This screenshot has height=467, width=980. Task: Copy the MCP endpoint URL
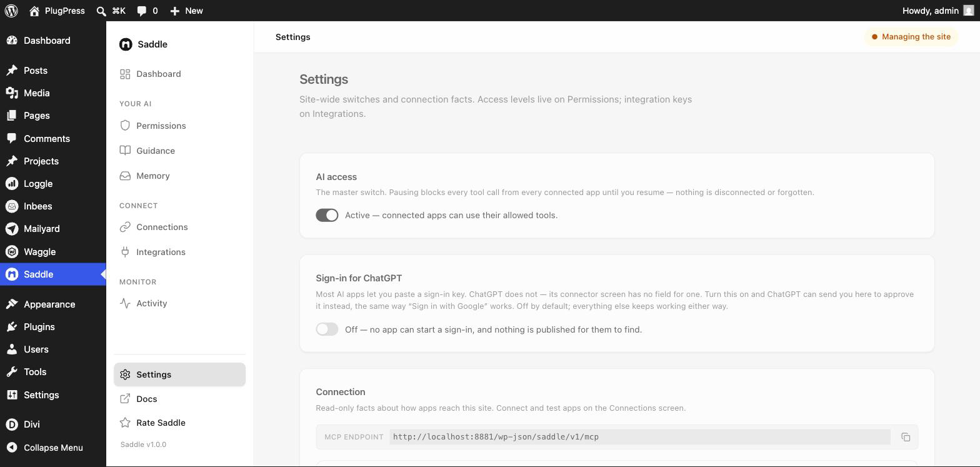906,437
